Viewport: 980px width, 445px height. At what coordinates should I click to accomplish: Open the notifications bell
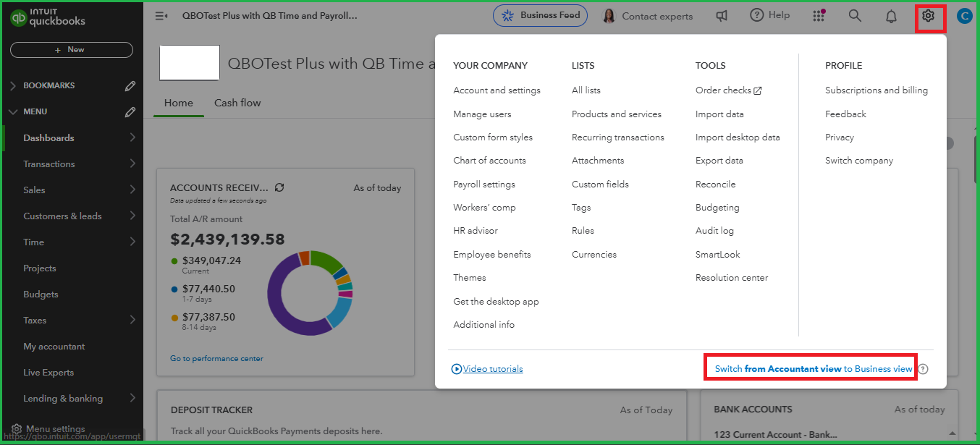click(892, 16)
